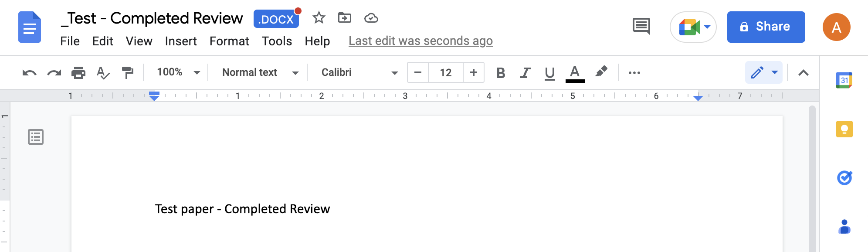Open the Calibri font dropdown
Viewport: 868px width, 252px height.
(x=359, y=72)
